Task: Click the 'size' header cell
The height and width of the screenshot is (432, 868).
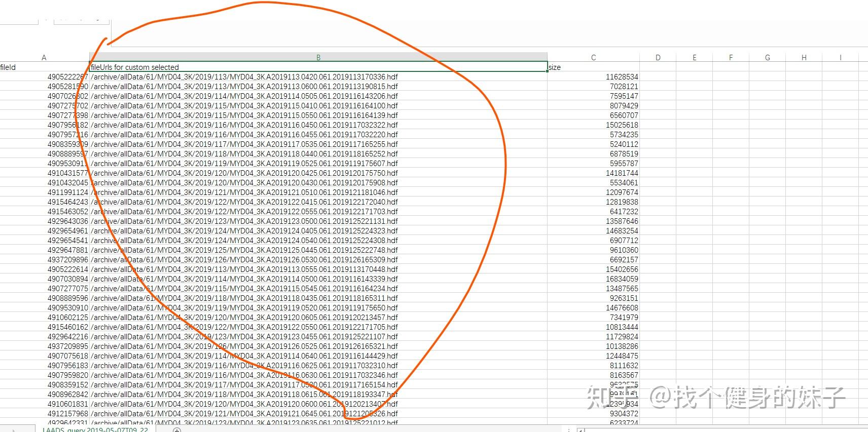Action: (x=593, y=67)
